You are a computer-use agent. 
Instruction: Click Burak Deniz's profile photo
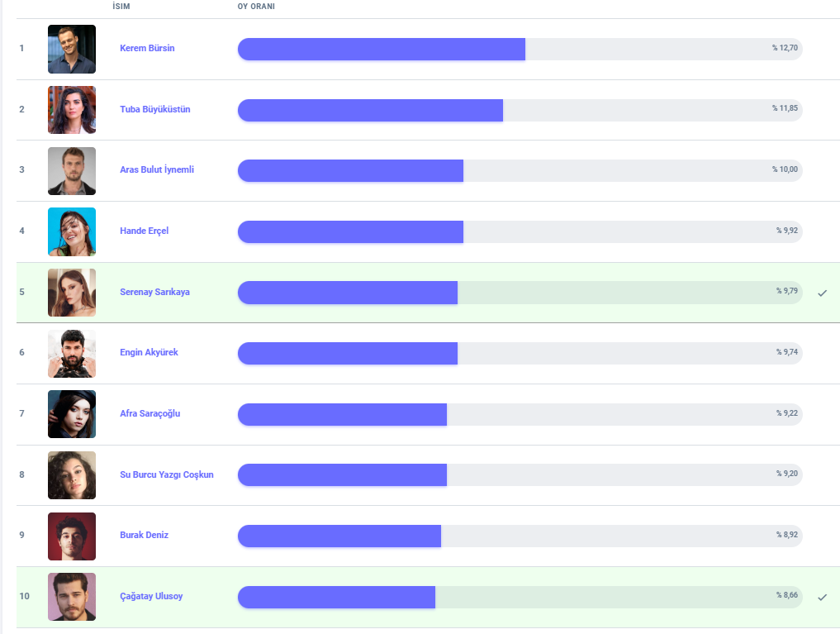point(72,536)
